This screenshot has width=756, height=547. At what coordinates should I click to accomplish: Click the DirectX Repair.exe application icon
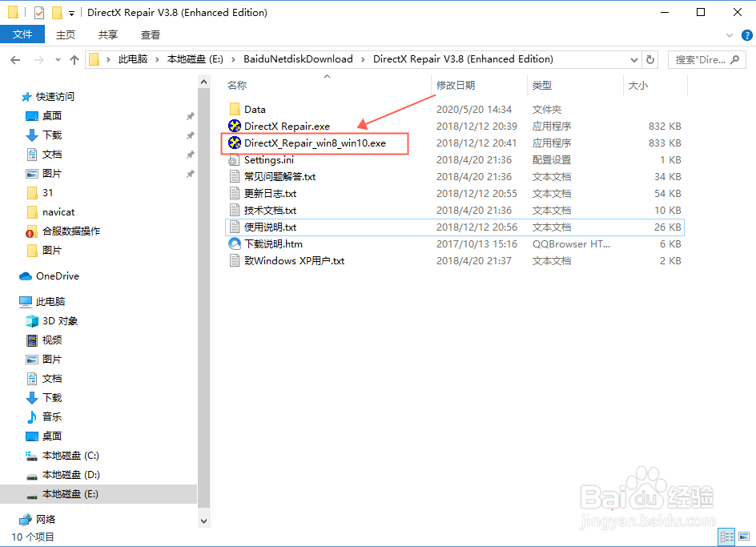pyautogui.click(x=235, y=127)
